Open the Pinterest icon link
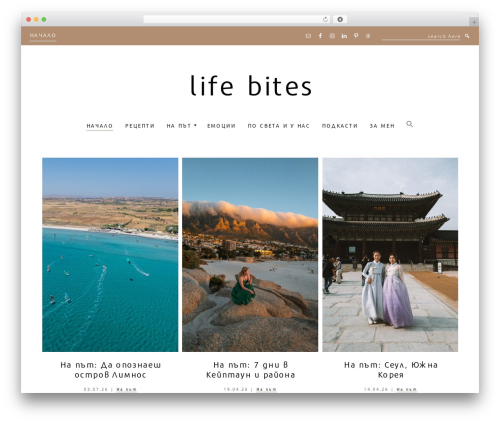This screenshot has height=423, width=500. [356, 36]
